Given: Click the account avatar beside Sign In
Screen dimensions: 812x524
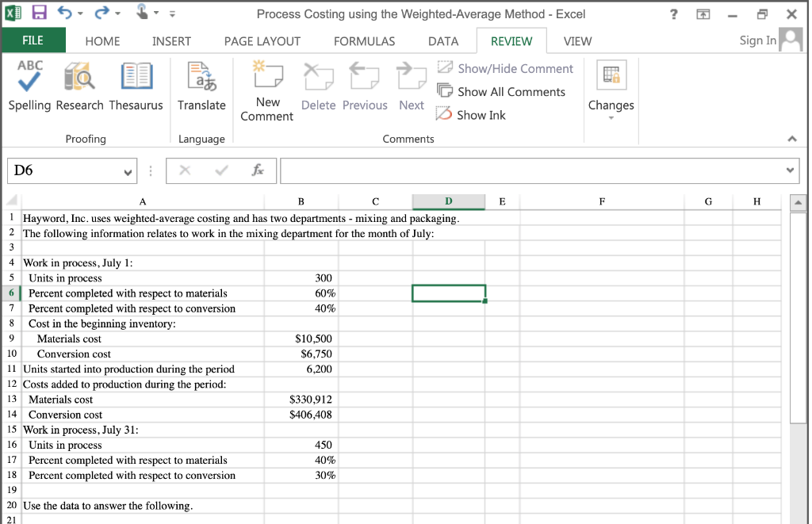Looking at the screenshot, I should click(791, 40).
